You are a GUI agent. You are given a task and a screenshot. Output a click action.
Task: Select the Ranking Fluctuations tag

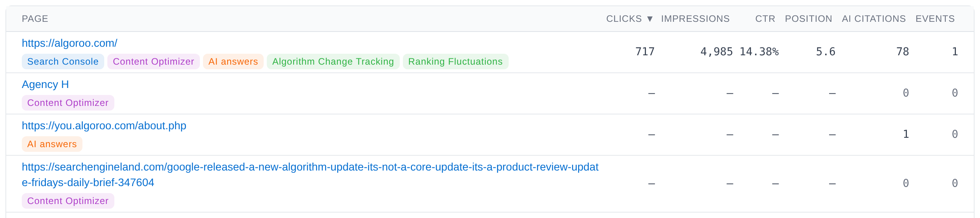pyautogui.click(x=455, y=62)
